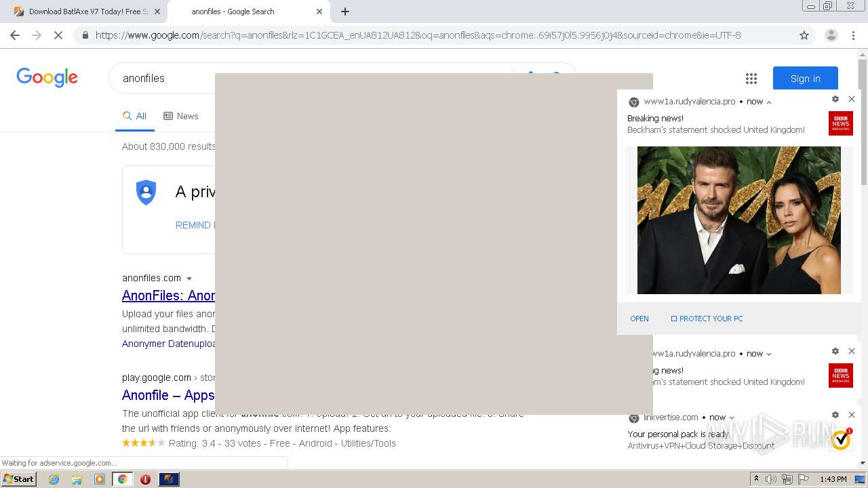Open settings for the second rudyvalencia notification
This screenshot has height=488, width=868.
[835, 351]
